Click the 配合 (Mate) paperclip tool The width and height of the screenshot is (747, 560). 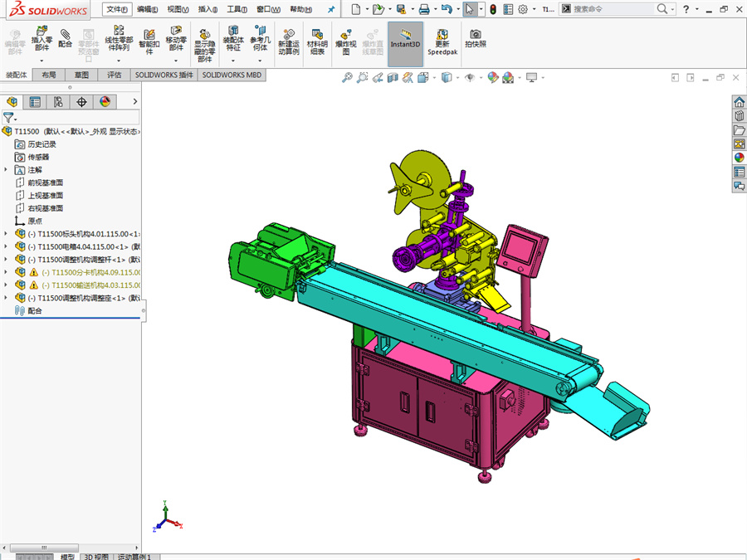pyautogui.click(x=66, y=37)
